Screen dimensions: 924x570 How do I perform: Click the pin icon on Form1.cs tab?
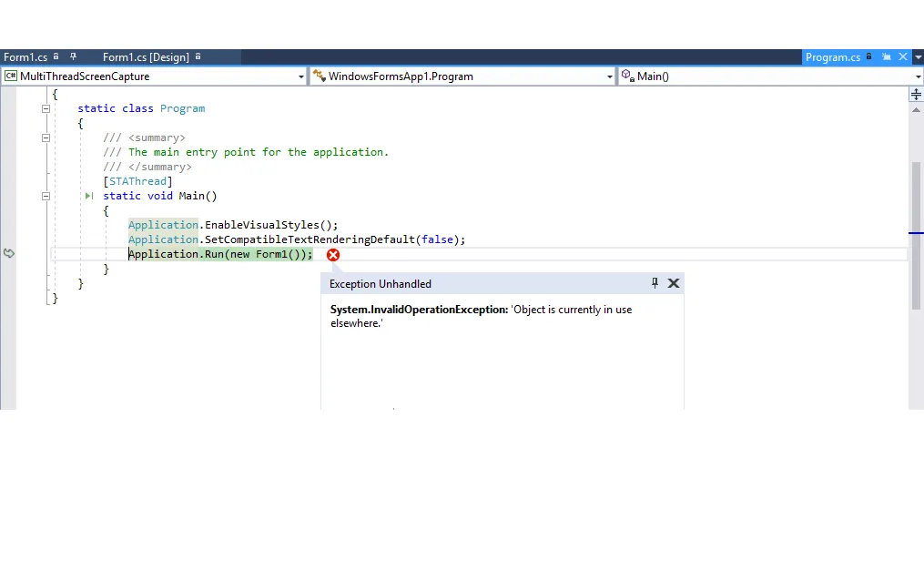tap(73, 56)
